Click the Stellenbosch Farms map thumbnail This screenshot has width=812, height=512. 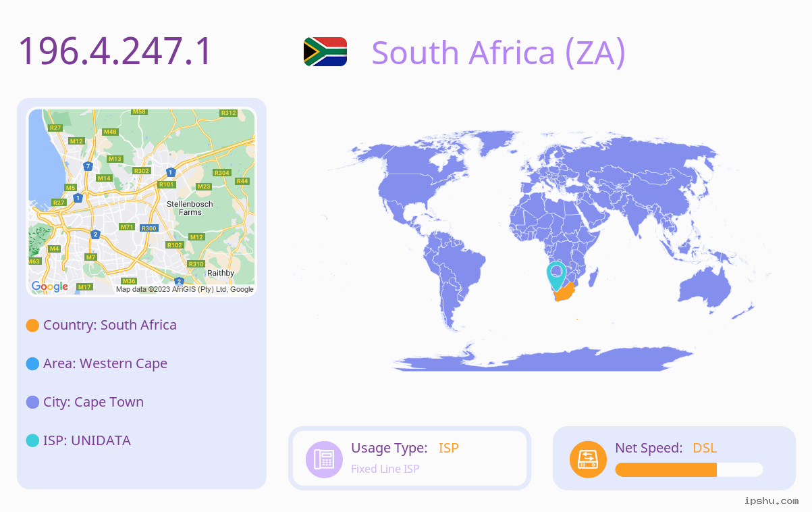[142, 202]
